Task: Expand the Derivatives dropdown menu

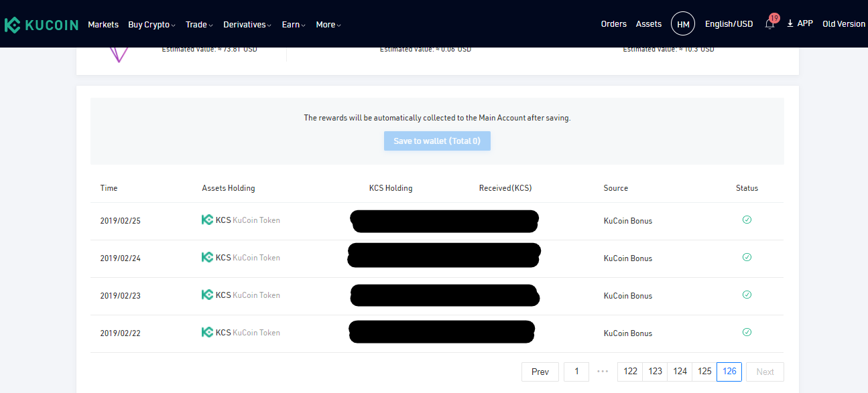Action: [x=247, y=24]
